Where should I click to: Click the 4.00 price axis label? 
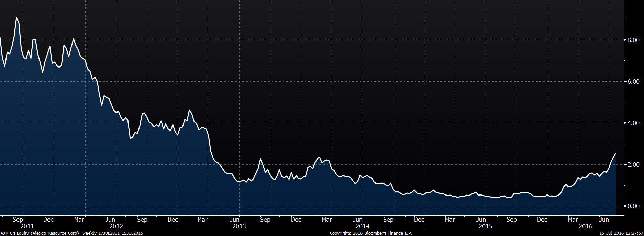[633, 123]
